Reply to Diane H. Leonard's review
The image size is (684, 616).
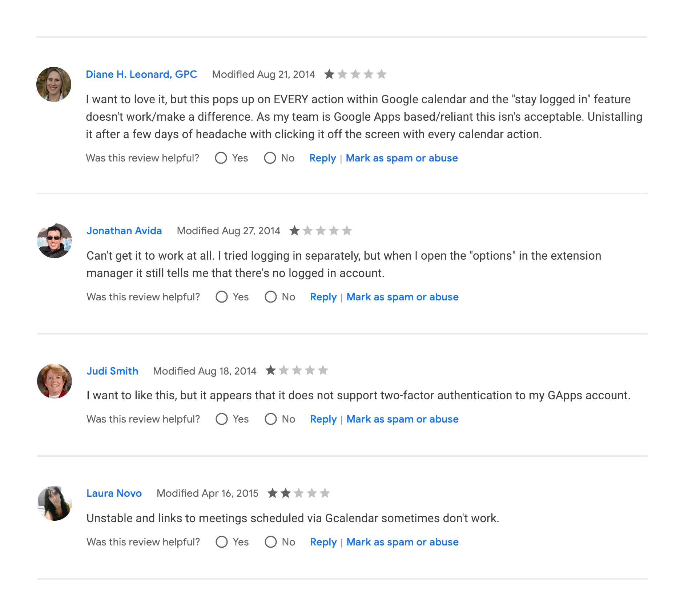pyautogui.click(x=323, y=158)
